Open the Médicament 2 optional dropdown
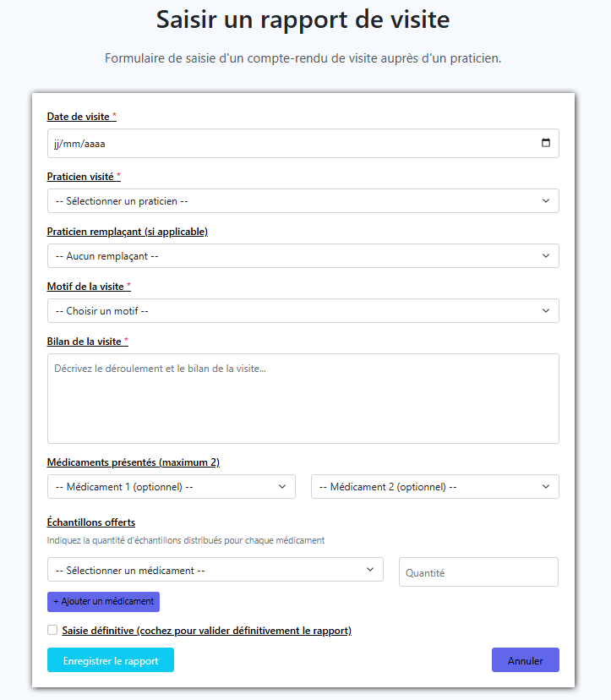Viewport: 611px width, 700px height. pyautogui.click(x=434, y=486)
